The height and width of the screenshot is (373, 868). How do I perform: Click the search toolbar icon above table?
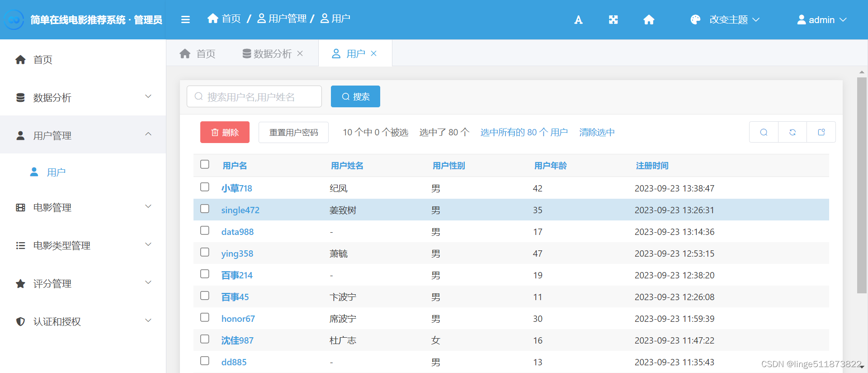coord(764,132)
